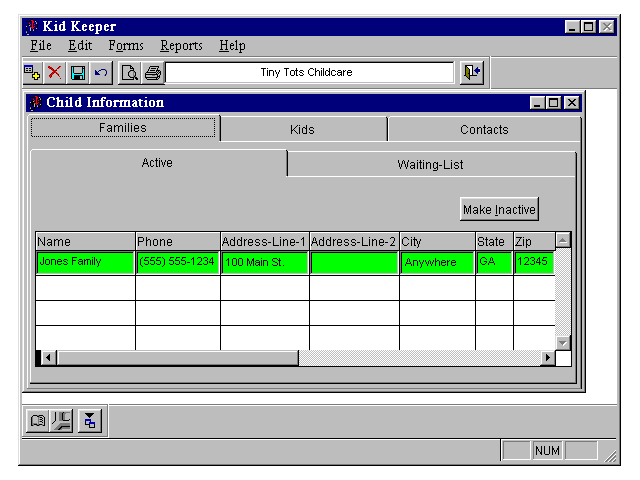Click the bottom toolbar icon beside the book
This screenshot has height=480, width=640.
pyautogui.click(x=61, y=421)
